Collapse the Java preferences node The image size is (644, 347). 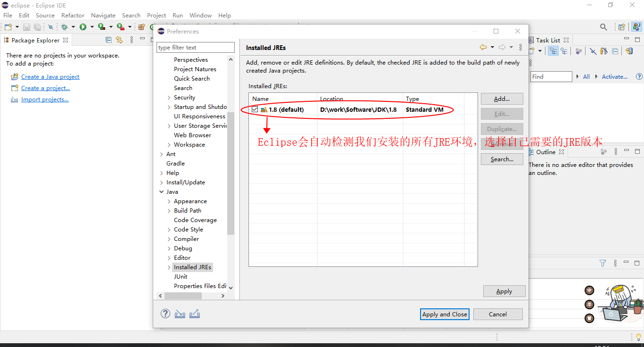coord(162,192)
